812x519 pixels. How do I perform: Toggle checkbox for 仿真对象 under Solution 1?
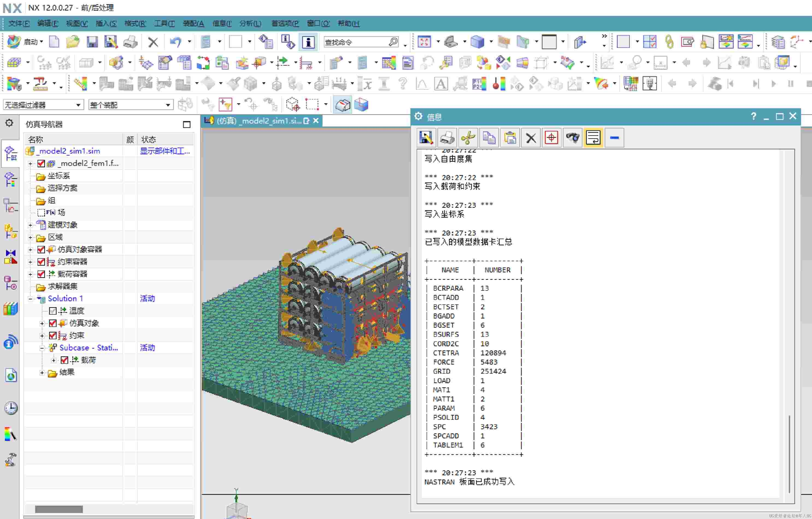pyautogui.click(x=53, y=323)
